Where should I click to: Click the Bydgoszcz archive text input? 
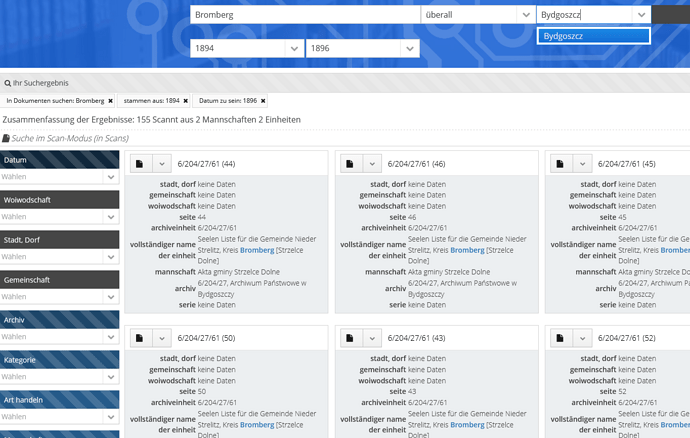(584, 15)
